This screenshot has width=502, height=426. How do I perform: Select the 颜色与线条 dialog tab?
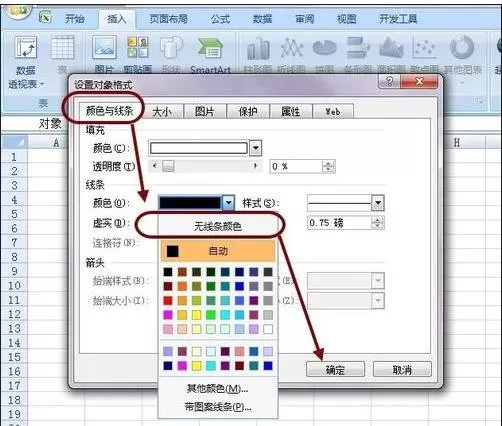[109, 111]
